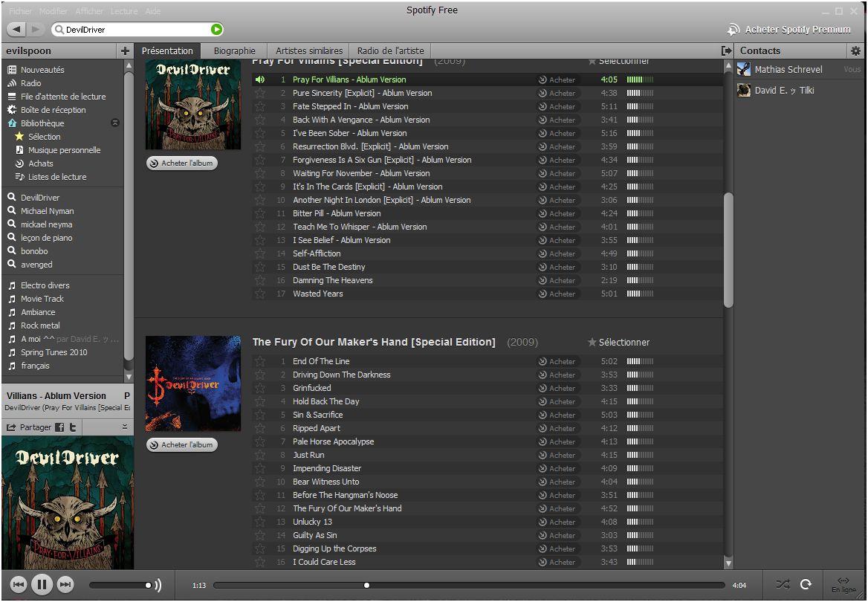Skip to the next track
The height and width of the screenshot is (602, 868).
tap(65, 585)
